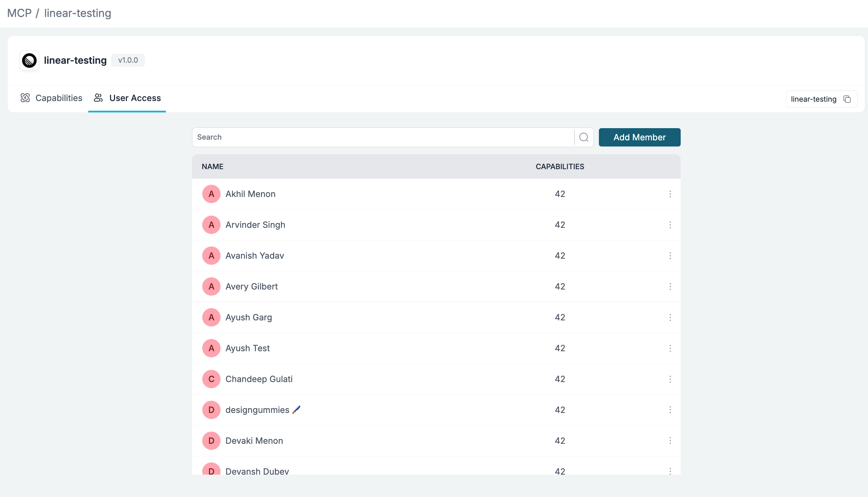Click the linear-testing title heading

point(75,60)
